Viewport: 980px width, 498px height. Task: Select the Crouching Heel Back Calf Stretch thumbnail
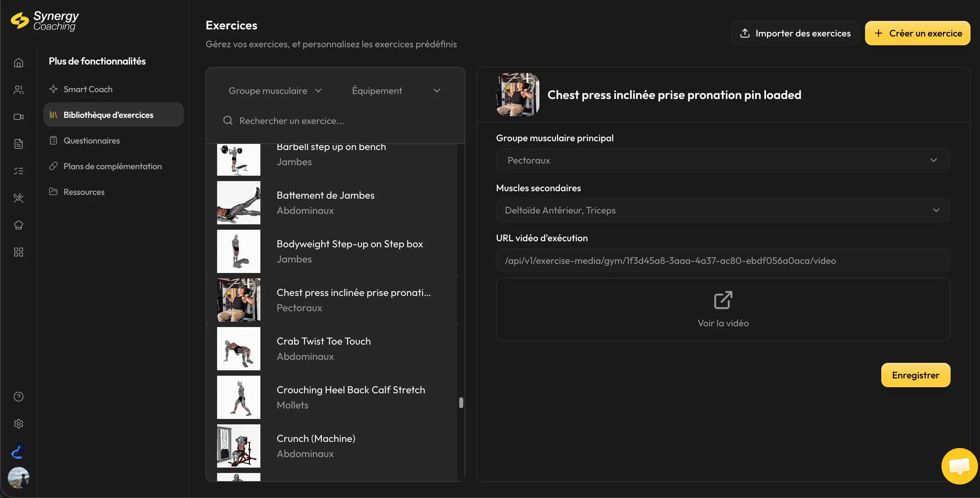pos(238,397)
